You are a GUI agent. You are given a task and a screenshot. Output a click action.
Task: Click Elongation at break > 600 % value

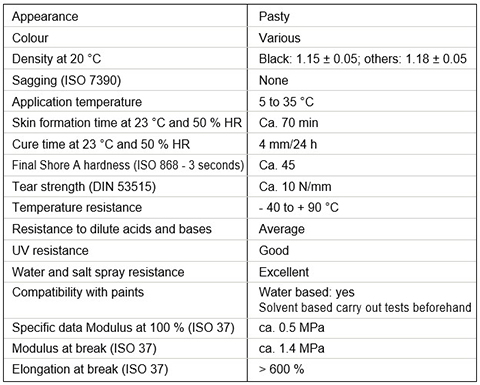pyautogui.click(x=281, y=369)
